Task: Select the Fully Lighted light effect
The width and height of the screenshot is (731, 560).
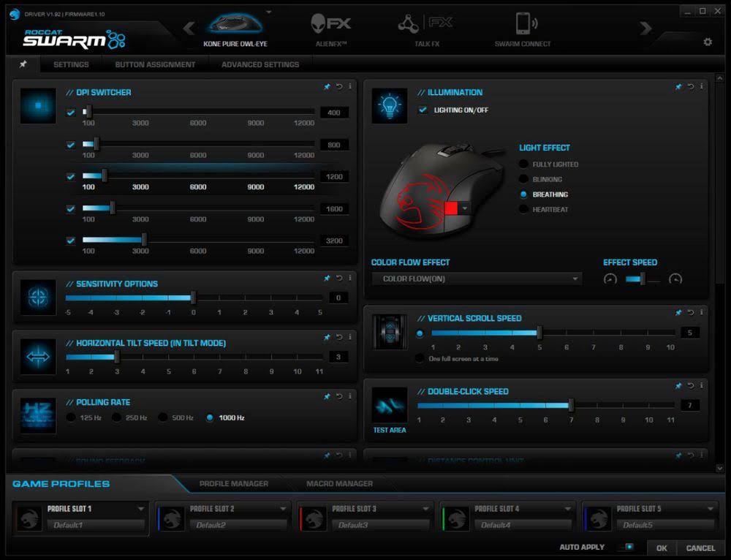Action: pyautogui.click(x=523, y=164)
